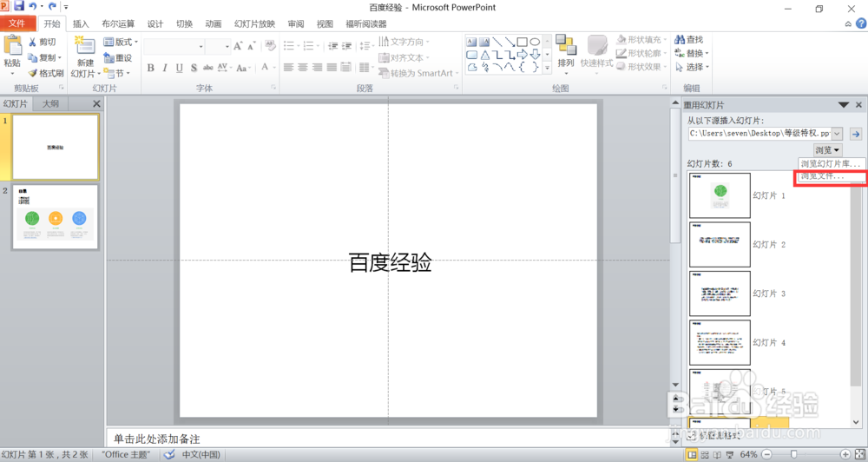Screen dimensions: 868x462
Task: Select the oval shape in shapes gallery
Action: pos(535,42)
